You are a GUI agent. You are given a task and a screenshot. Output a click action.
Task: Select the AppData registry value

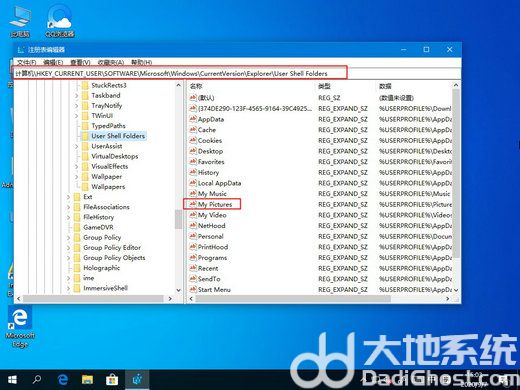(211, 119)
